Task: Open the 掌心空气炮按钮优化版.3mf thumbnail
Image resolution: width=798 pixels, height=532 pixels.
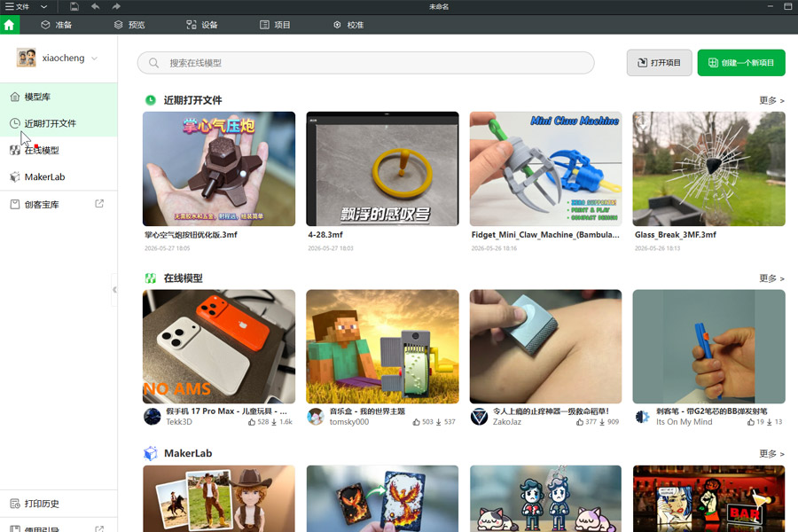Action: [219, 168]
